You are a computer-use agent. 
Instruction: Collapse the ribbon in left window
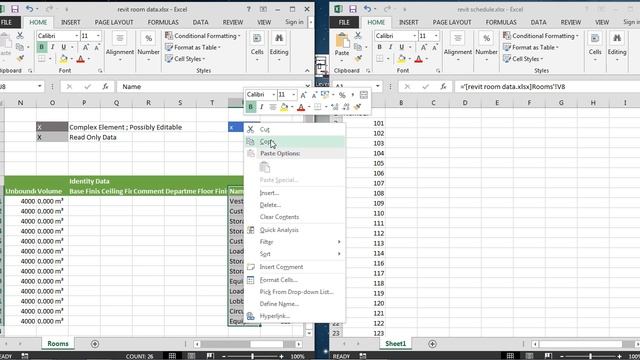pos(307,71)
